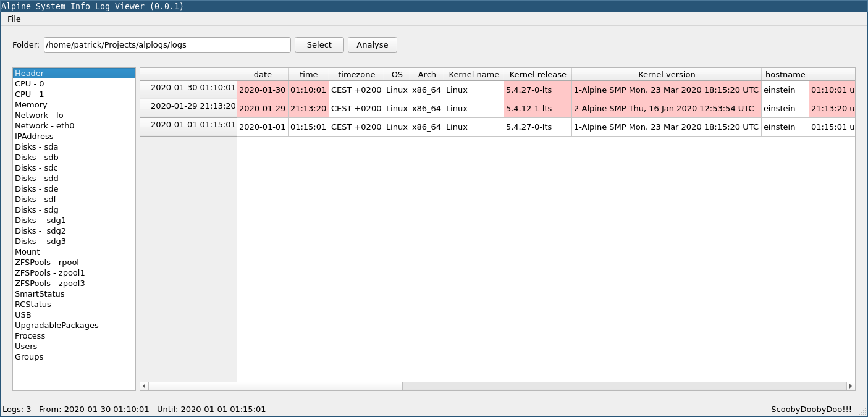868x417 pixels.
Task: Click the 2-Alpine SMP Thu kernel version cell
Action: click(667, 109)
